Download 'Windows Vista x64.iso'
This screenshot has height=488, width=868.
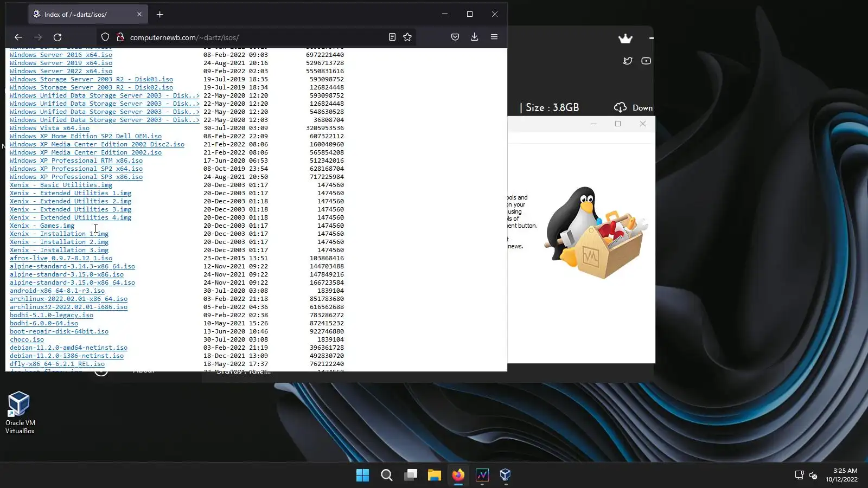coord(49,128)
